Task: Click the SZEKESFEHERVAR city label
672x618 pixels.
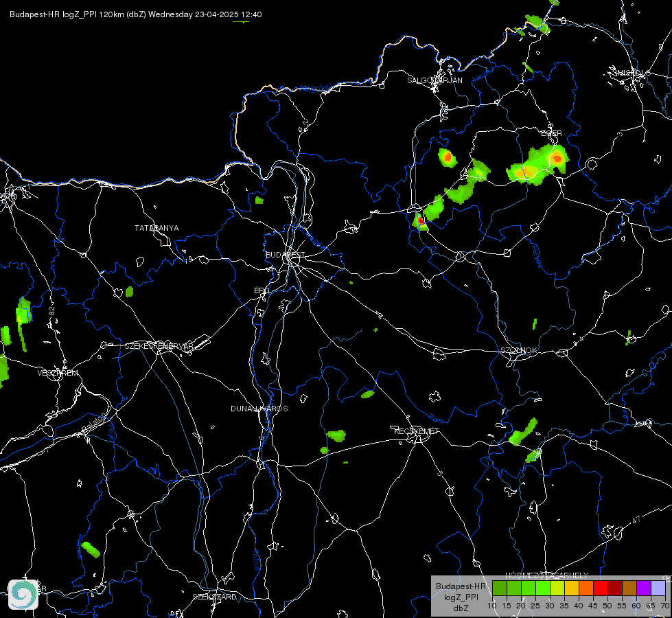Action: (x=159, y=346)
